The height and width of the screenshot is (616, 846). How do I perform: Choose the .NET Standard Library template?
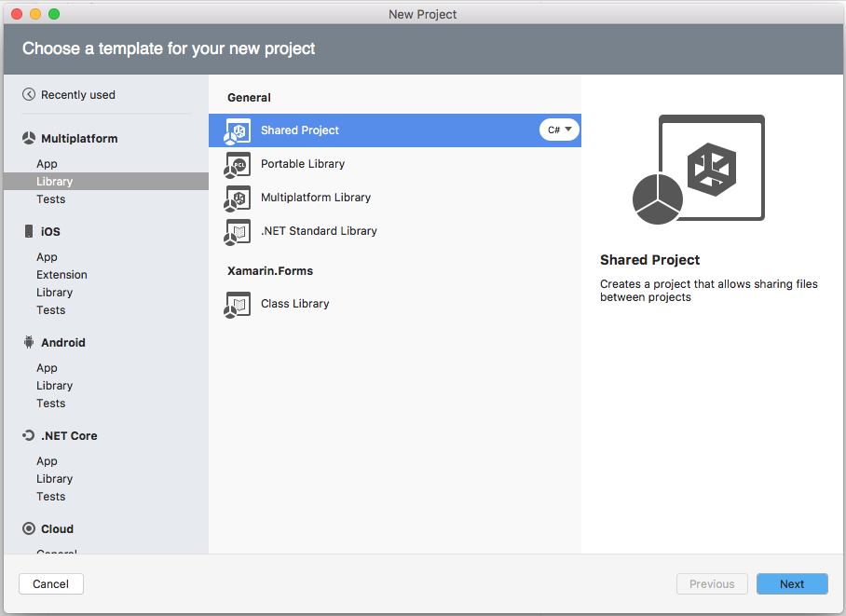click(395, 230)
